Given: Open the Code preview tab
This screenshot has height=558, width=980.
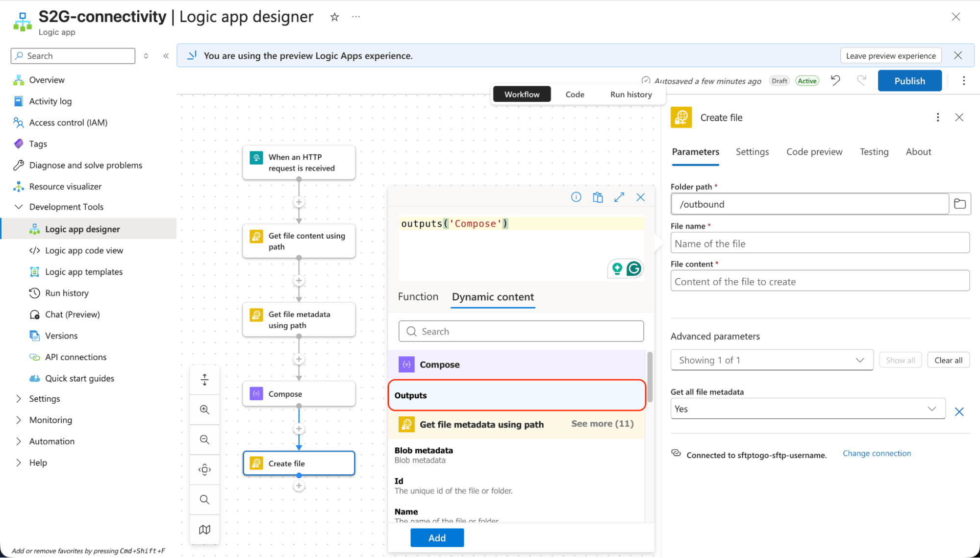Looking at the screenshot, I should click(814, 152).
